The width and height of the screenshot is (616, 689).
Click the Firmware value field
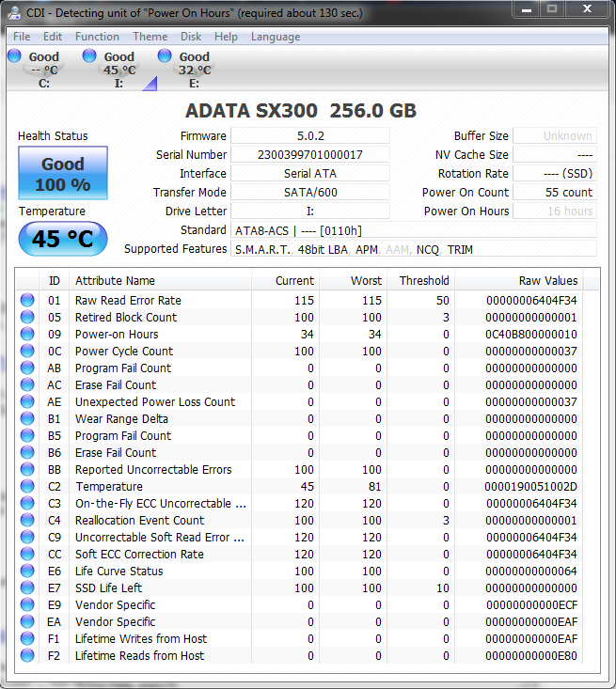pyautogui.click(x=309, y=136)
